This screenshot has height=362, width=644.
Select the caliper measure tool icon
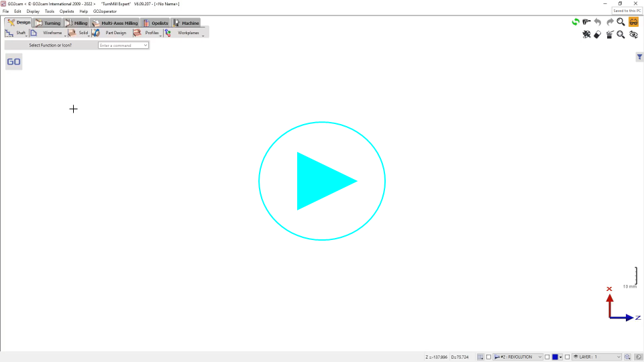click(x=586, y=22)
